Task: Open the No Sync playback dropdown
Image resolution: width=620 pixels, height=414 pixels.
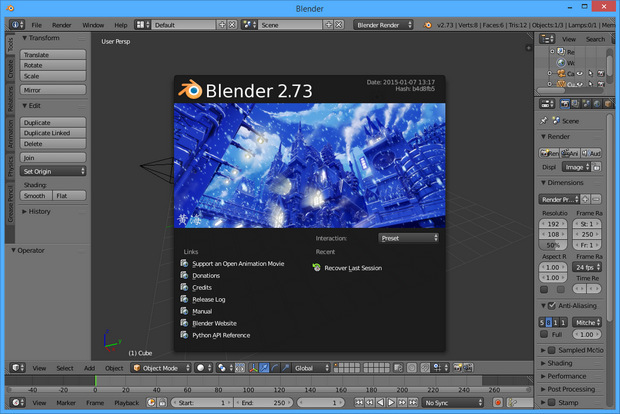Action: [x=453, y=403]
